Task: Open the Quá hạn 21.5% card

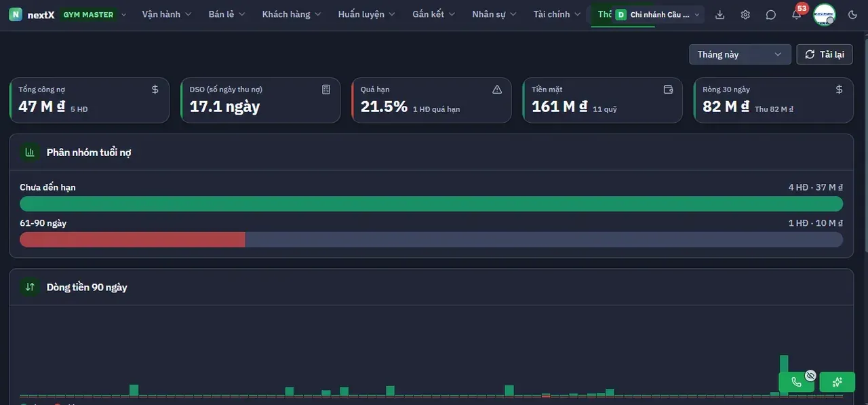Action: point(431,100)
